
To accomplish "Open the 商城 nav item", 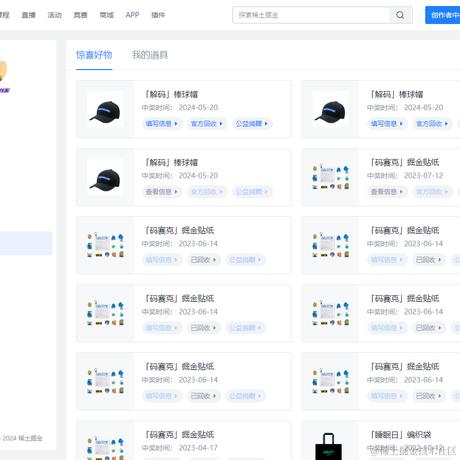I will point(107,15).
